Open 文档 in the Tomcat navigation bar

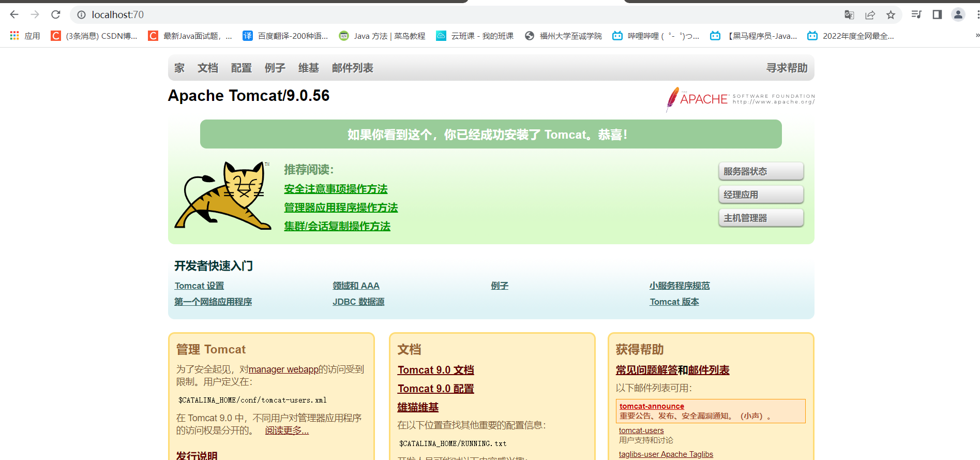[x=208, y=68]
